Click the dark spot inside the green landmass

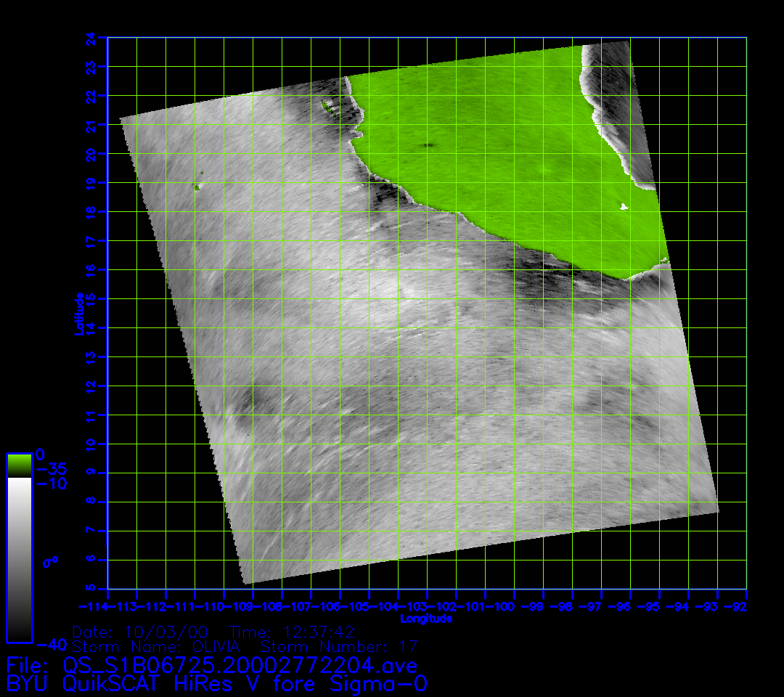pyautogui.click(x=428, y=145)
